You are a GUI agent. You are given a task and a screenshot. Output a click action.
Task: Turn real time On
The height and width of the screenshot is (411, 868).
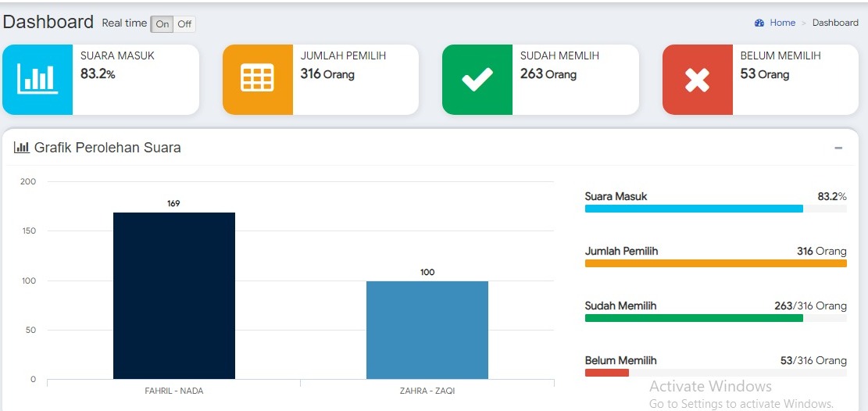point(162,24)
